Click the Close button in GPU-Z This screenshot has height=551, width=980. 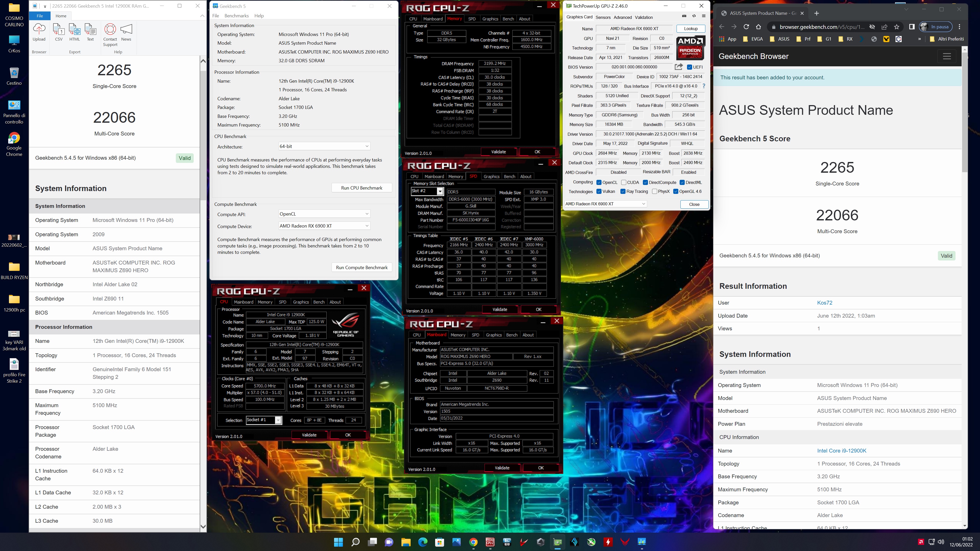694,204
